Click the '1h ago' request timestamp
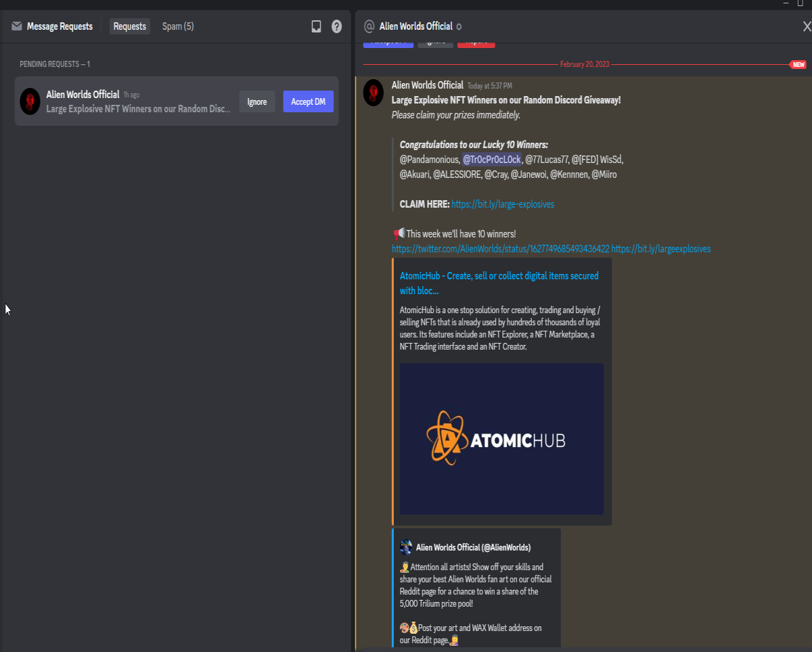 [131, 95]
